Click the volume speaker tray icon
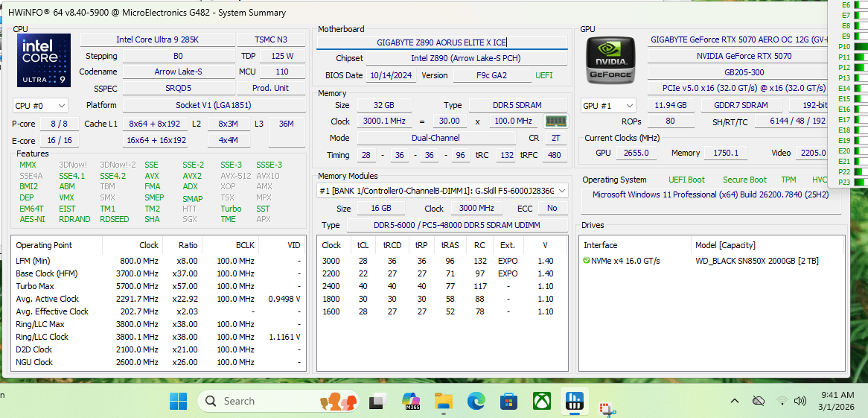 [800, 401]
